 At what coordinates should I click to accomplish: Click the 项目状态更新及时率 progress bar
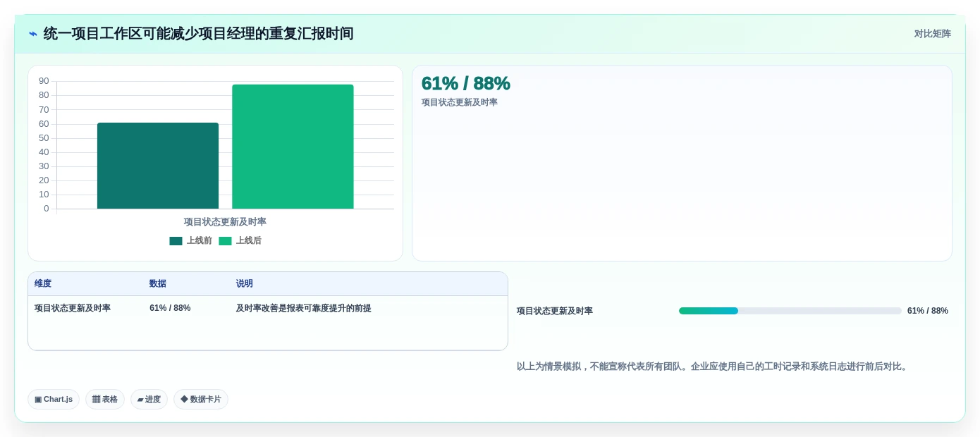pyautogui.click(x=790, y=311)
